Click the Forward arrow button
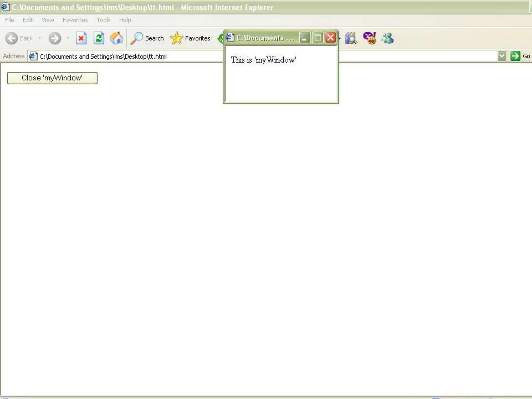Image resolution: width=532 pixels, height=399 pixels. click(x=55, y=38)
